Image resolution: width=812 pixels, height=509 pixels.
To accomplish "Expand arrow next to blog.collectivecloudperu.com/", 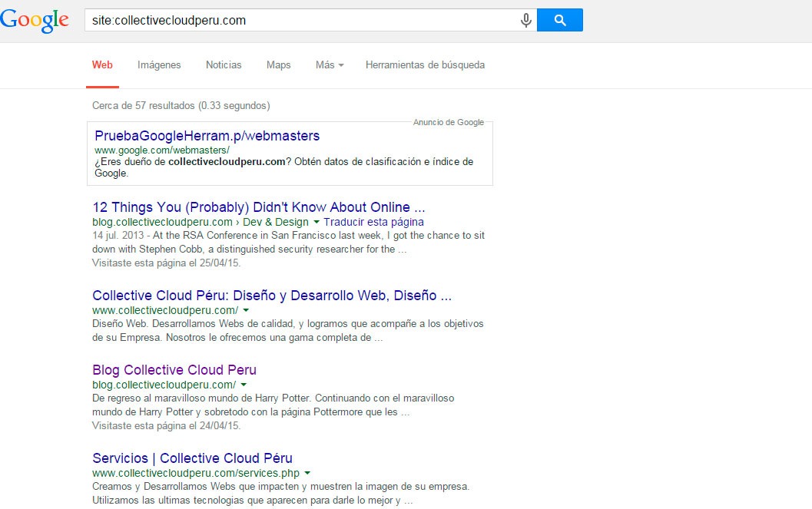I will [x=244, y=385].
